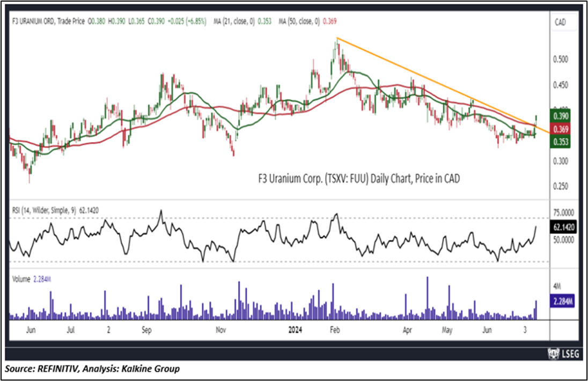Viewport: 588px width, 381px height.
Task: Click the Jul date axis label
Action: pos(70,330)
